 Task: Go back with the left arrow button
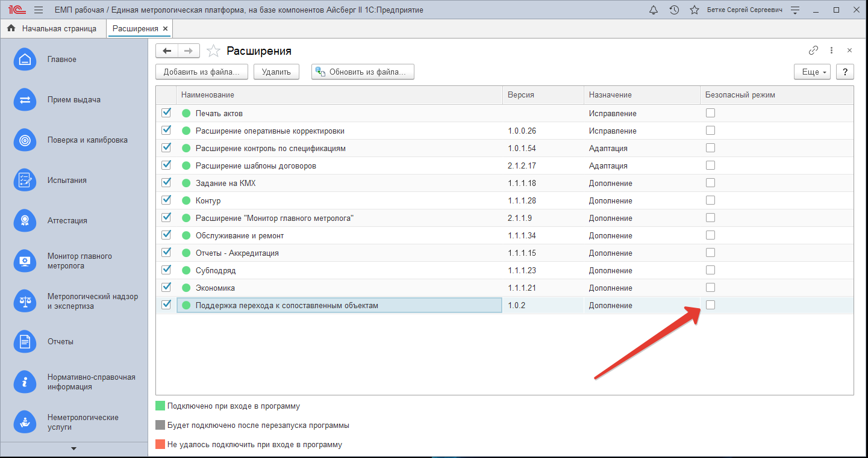click(167, 51)
